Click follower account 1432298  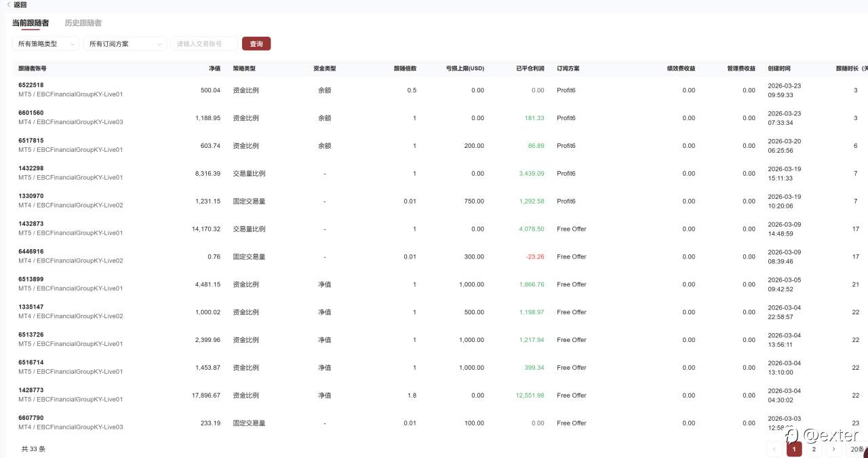tap(31, 168)
